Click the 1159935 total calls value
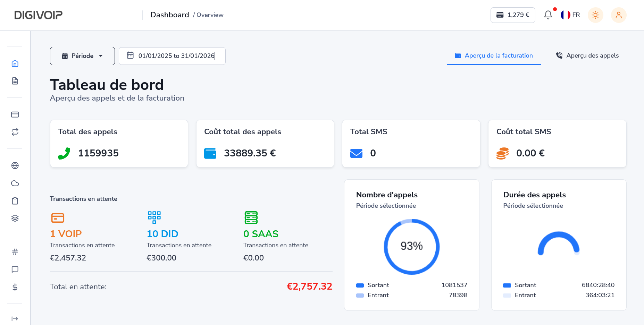 (98, 153)
